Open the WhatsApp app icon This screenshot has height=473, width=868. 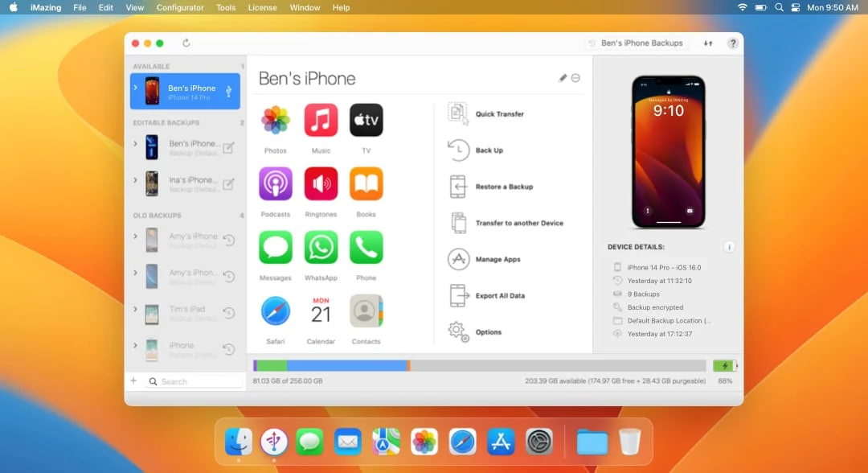click(321, 248)
